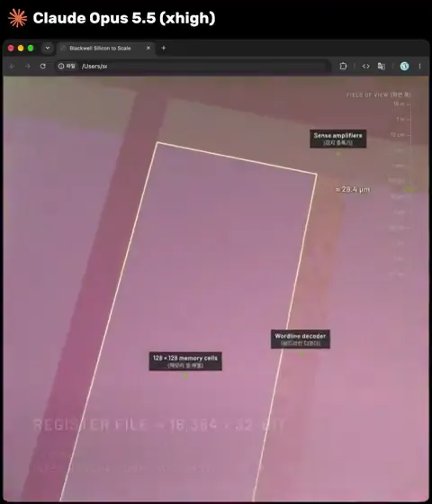Open the developer tools angle-brackets icon
The image size is (432, 504).
pyautogui.click(x=365, y=67)
